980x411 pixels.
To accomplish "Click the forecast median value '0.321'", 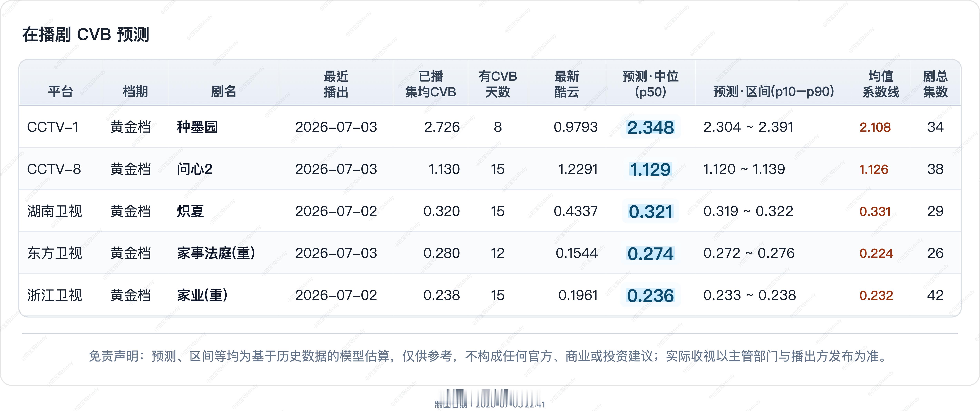I will pos(651,212).
